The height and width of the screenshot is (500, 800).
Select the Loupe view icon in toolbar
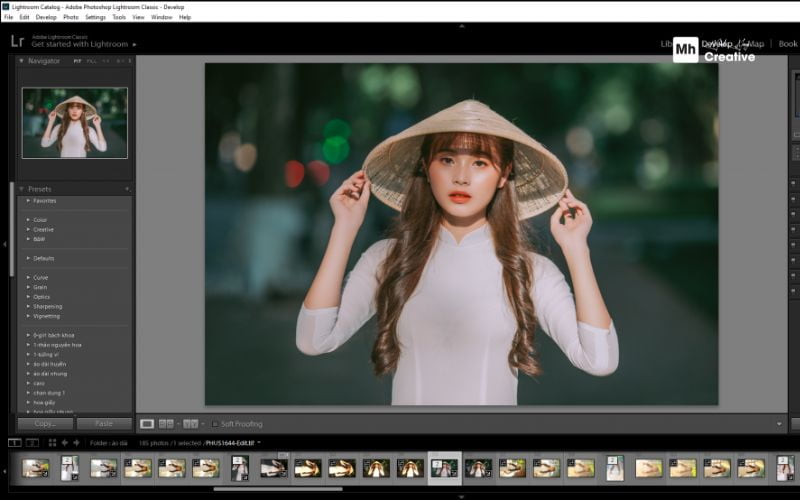coord(147,424)
